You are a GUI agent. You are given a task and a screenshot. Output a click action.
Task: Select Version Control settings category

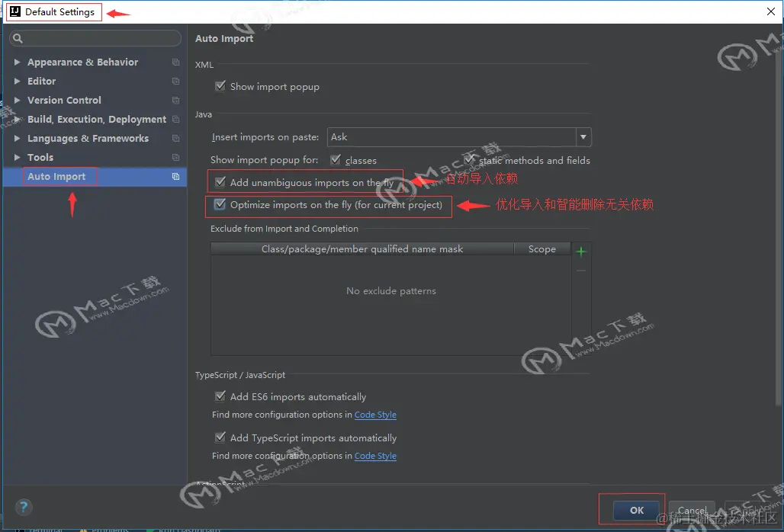pyautogui.click(x=64, y=100)
